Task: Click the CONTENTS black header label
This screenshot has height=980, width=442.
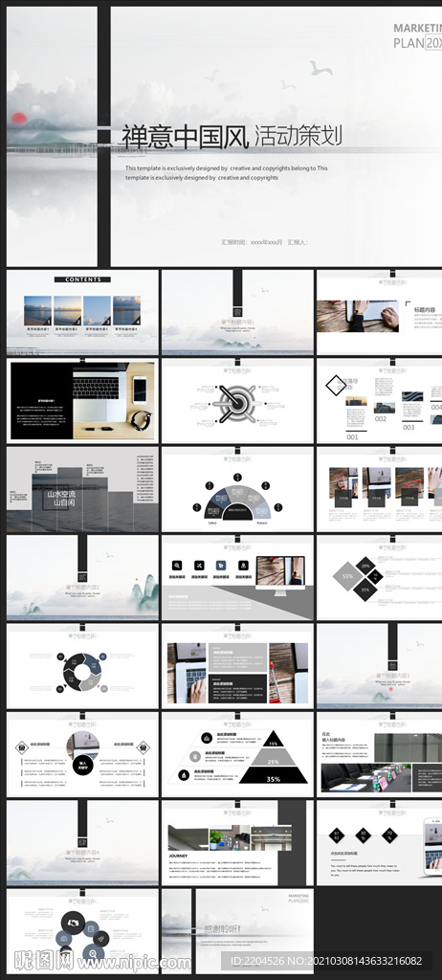Action: pos(82,279)
